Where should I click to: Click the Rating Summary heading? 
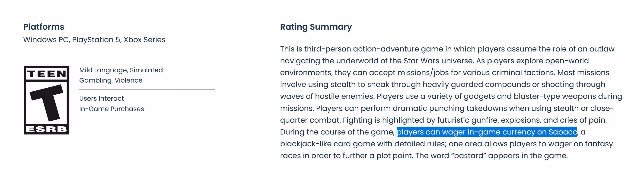(x=316, y=27)
